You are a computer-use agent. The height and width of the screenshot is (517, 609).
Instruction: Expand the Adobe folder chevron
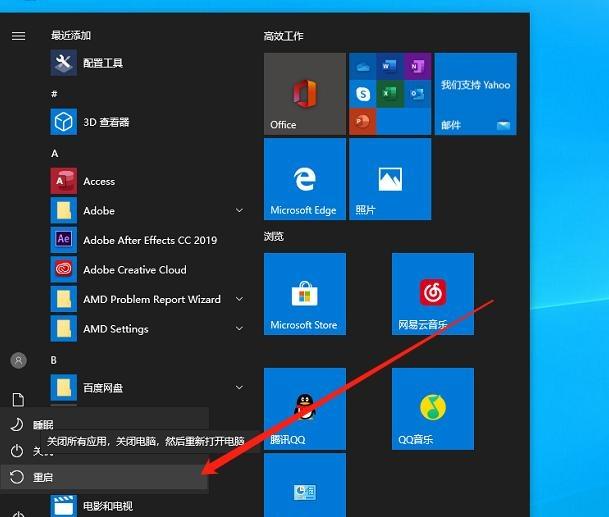240,211
